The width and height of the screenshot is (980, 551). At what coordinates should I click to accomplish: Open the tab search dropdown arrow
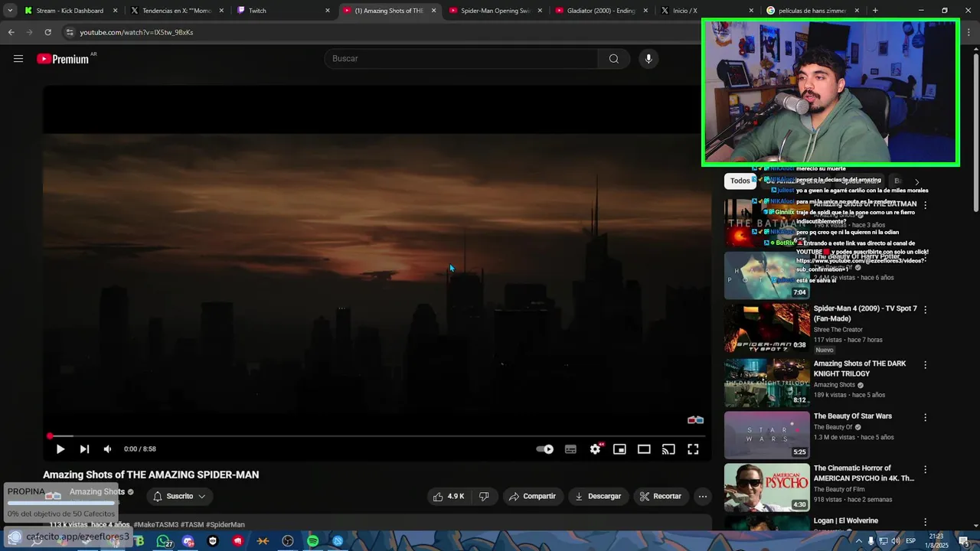coord(9,11)
